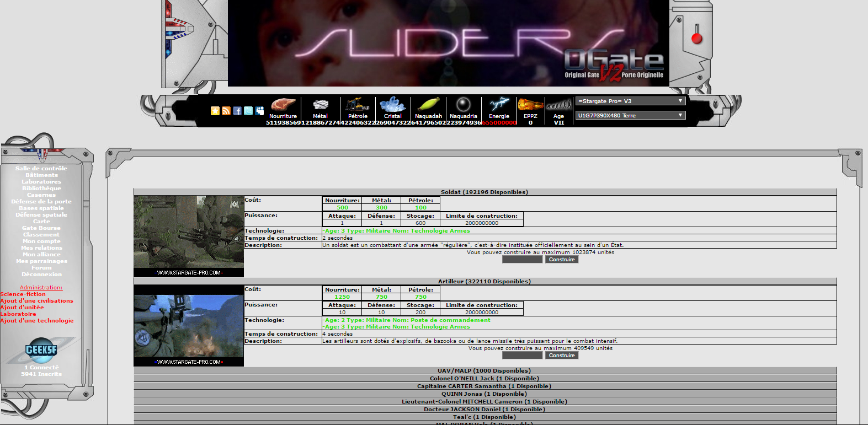Image resolution: width=868 pixels, height=425 pixels.
Task: Click the OGate V2 logo
Action: [614, 65]
